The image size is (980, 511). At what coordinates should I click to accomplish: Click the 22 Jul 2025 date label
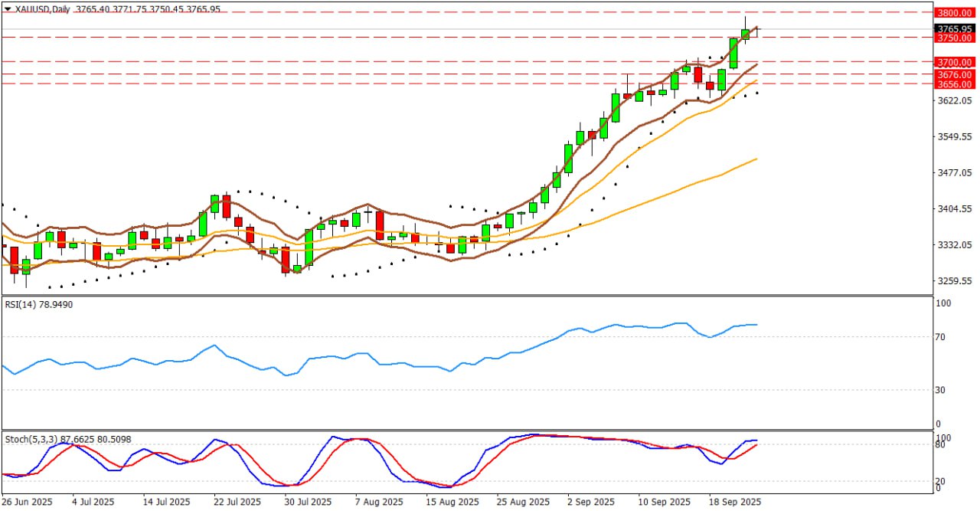tap(237, 502)
